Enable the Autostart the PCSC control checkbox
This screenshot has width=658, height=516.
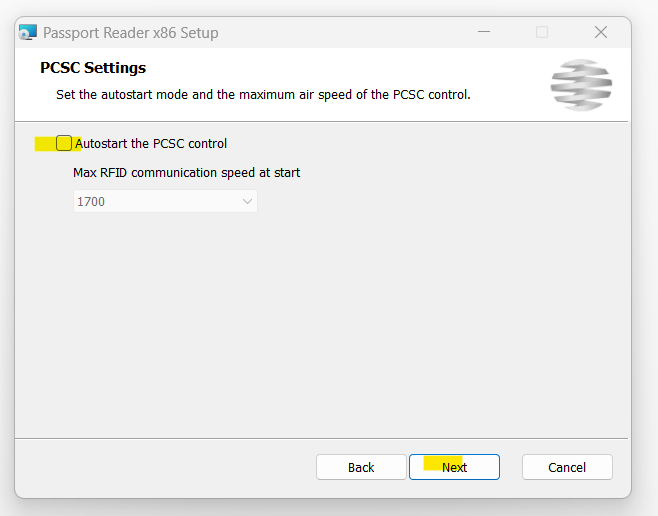pyautogui.click(x=64, y=143)
